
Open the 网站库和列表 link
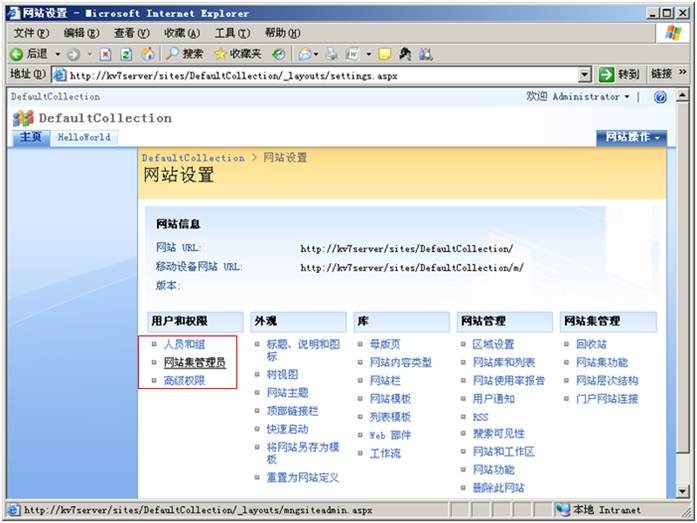point(504,363)
